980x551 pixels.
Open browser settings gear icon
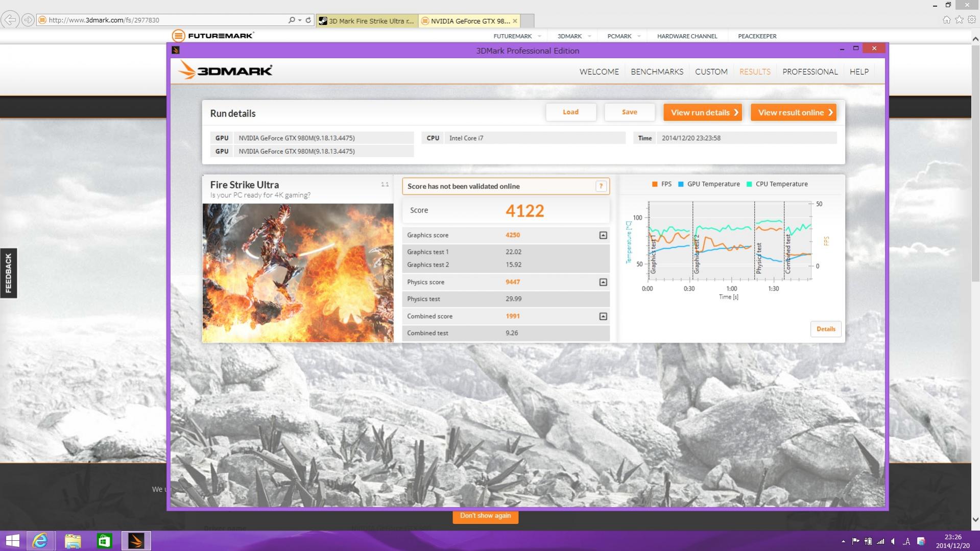971,20
